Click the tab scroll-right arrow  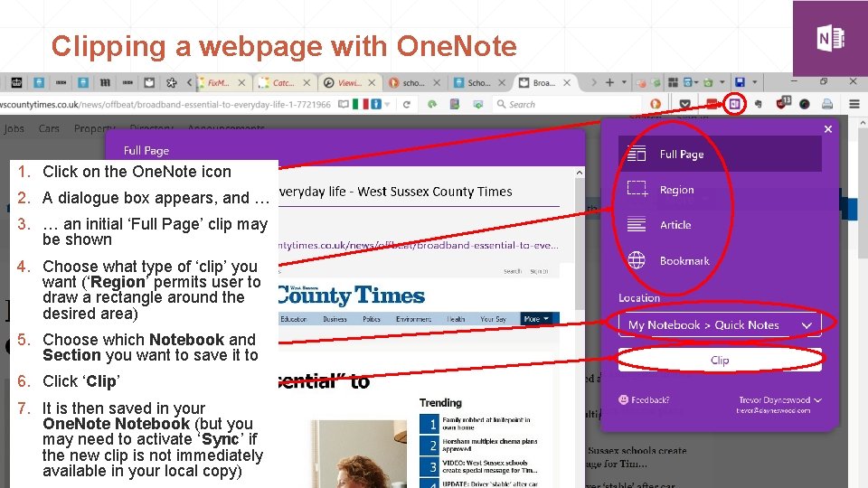click(x=593, y=82)
